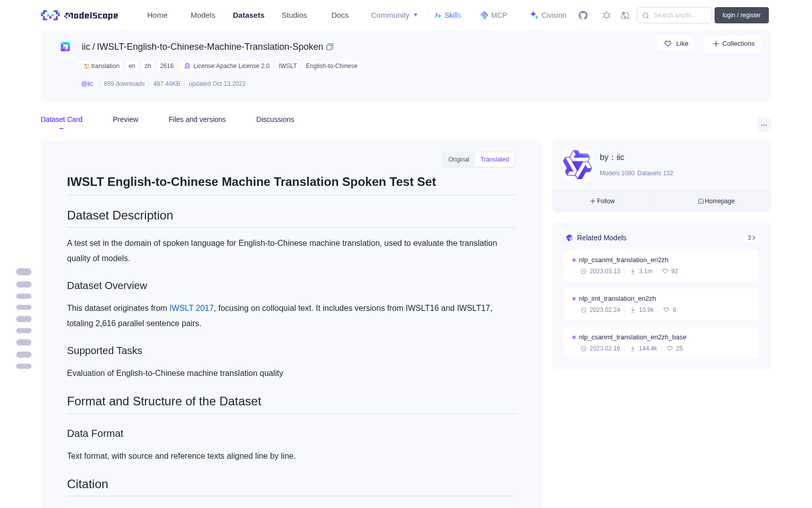Image resolution: width=812 pixels, height=508 pixels.
Task: Click the license badge icon
Action: [187, 66]
